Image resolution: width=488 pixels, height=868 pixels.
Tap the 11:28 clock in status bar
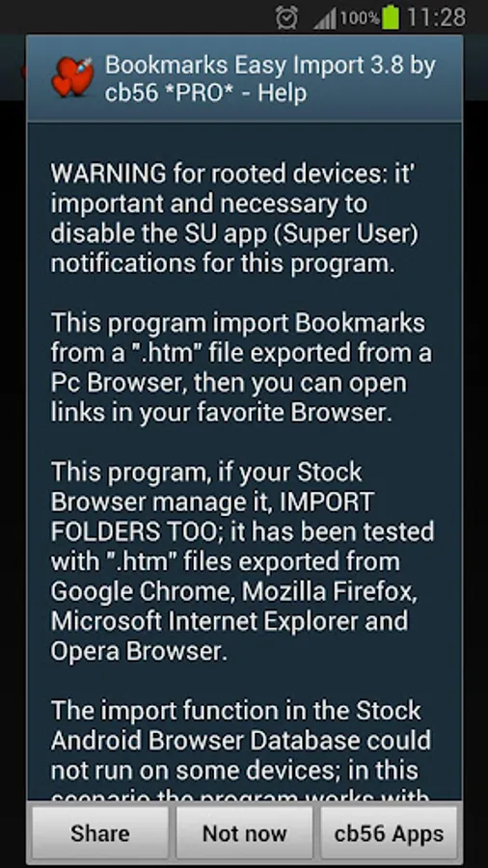tap(436, 17)
